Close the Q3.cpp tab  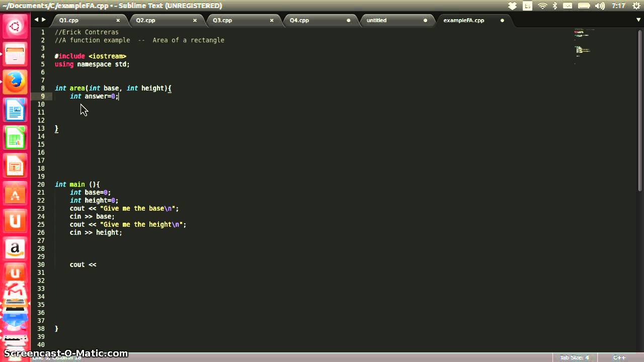(x=272, y=21)
